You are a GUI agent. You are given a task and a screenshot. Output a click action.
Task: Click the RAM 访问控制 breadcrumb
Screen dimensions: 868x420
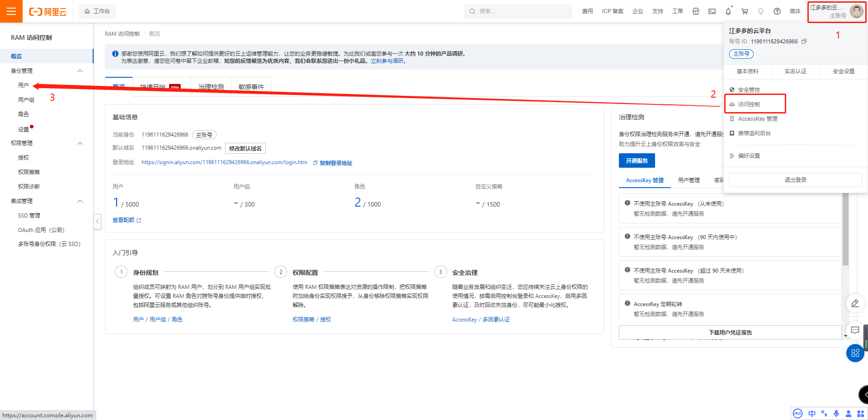coord(122,34)
